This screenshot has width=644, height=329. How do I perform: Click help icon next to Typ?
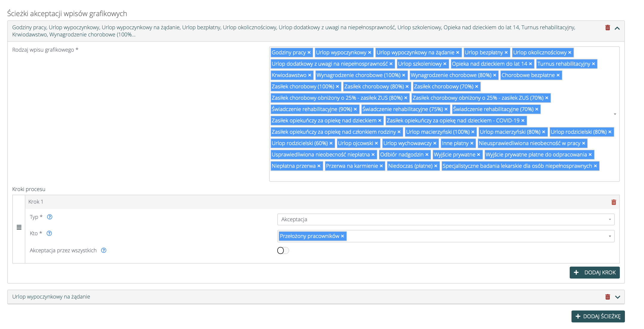(50, 217)
